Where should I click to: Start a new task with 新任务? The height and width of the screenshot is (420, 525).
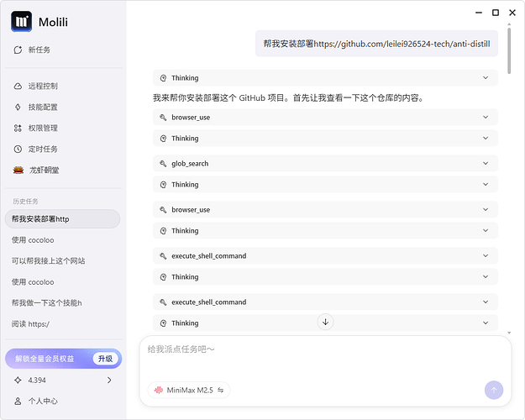pos(39,50)
